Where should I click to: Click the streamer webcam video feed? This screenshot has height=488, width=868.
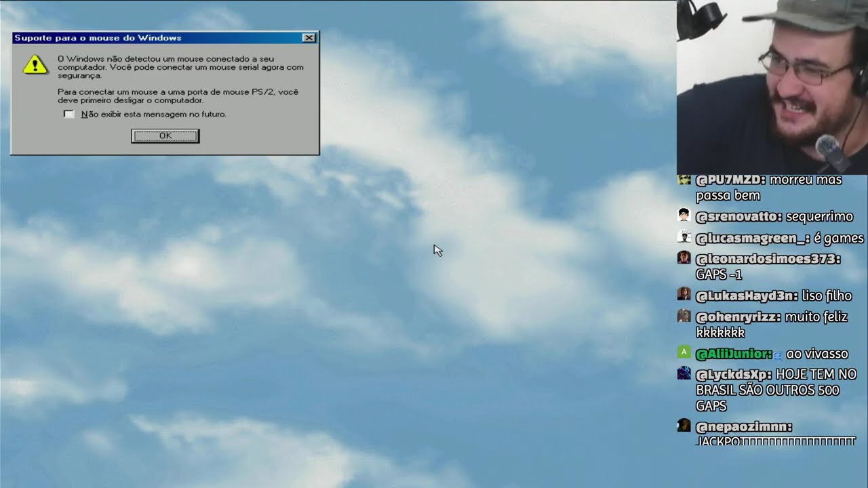click(772, 87)
